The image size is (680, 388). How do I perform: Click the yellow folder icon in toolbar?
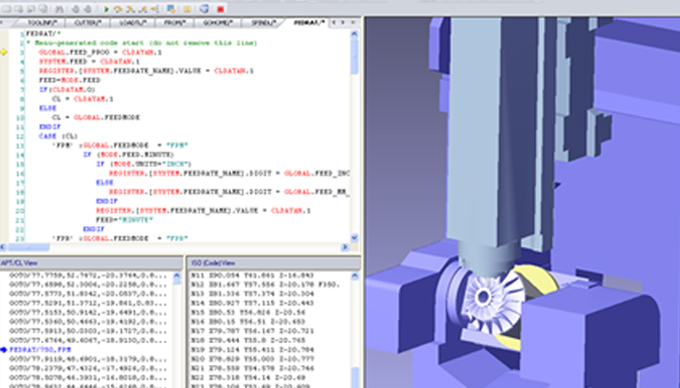tap(187, 9)
